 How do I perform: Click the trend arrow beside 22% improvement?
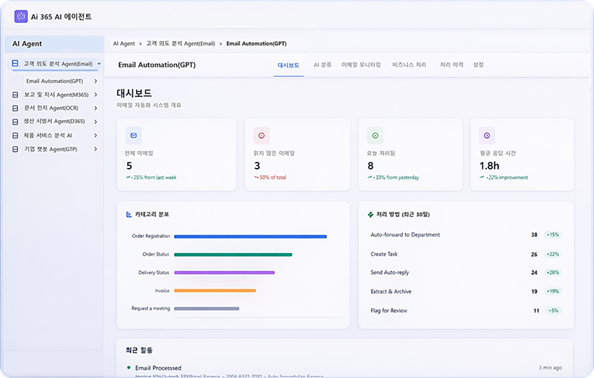481,177
